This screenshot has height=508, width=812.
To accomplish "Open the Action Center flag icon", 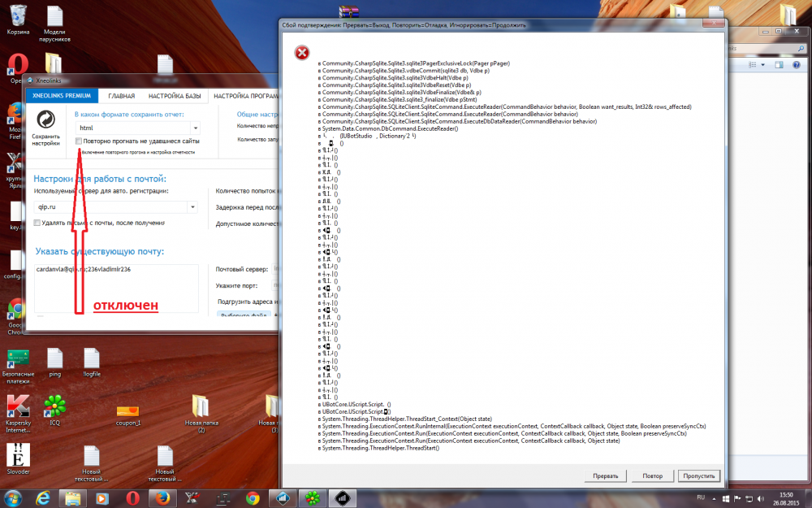I will click(x=737, y=498).
